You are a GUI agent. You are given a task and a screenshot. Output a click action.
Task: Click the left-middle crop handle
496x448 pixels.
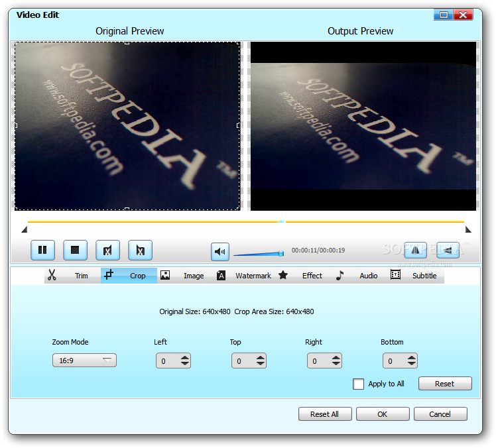click(15, 125)
